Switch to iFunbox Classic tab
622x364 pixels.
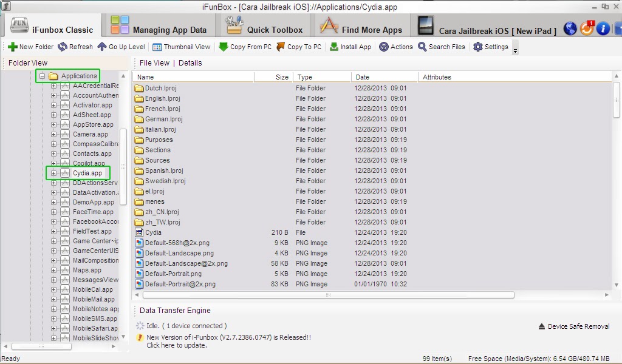pyautogui.click(x=52, y=27)
